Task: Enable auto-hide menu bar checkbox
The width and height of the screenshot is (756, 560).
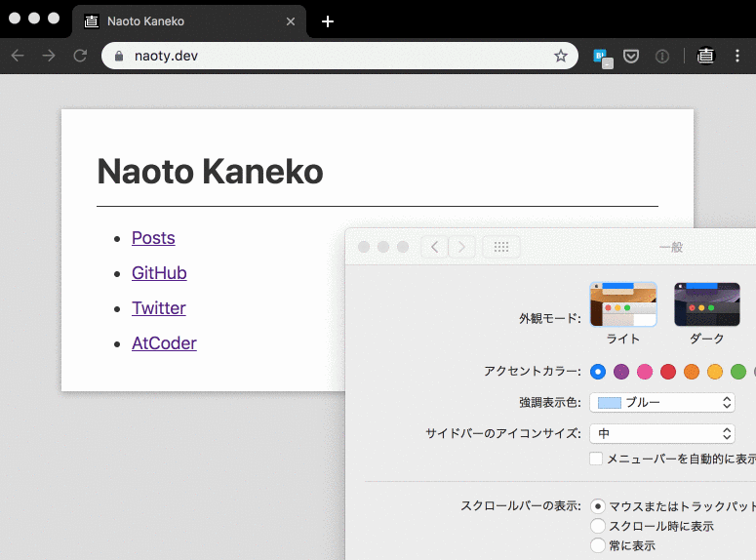Action: [597, 459]
